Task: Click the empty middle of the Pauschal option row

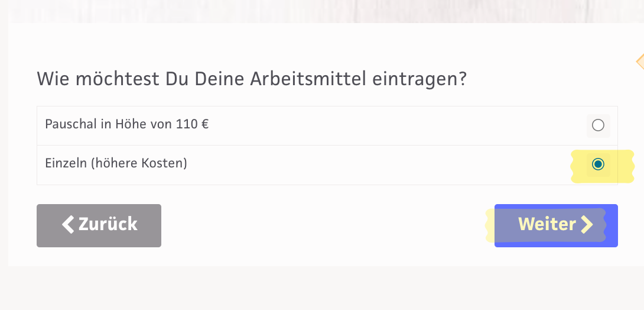Action: (384, 125)
